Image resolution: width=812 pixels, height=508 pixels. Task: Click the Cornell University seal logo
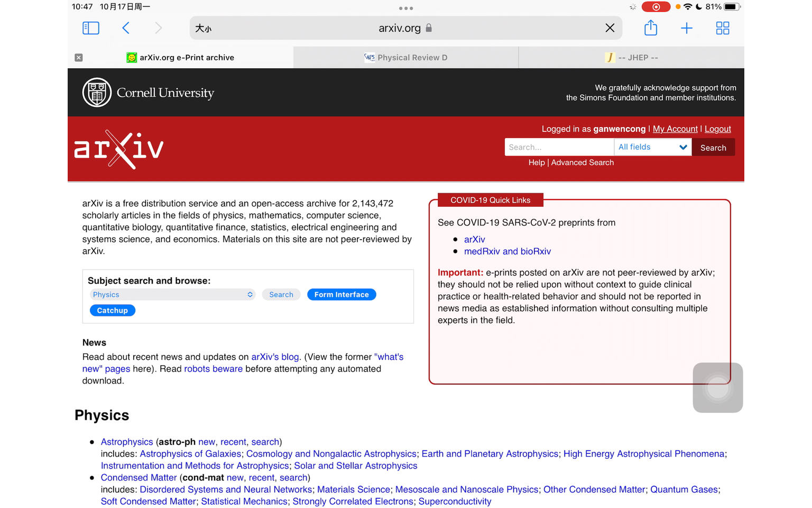[97, 93]
